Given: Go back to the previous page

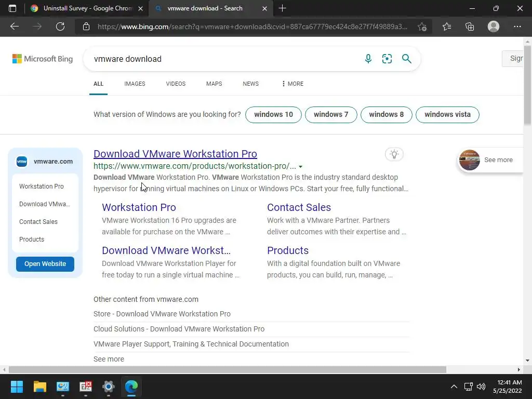Looking at the screenshot, I should click(x=15, y=26).
